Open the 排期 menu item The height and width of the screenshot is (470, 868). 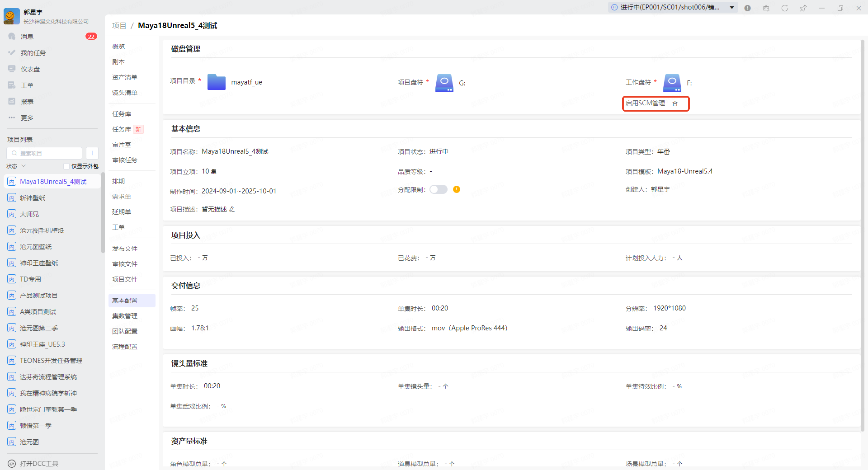[118, 181]
